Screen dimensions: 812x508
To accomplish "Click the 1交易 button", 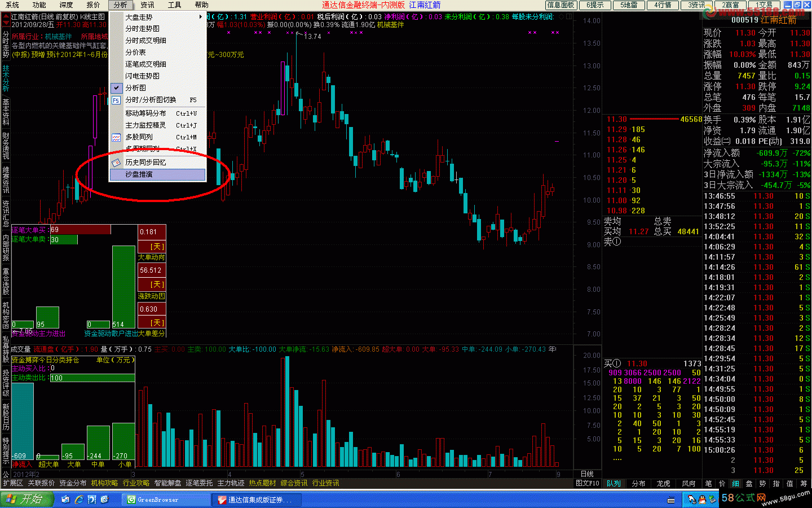I will click(764, 5).
